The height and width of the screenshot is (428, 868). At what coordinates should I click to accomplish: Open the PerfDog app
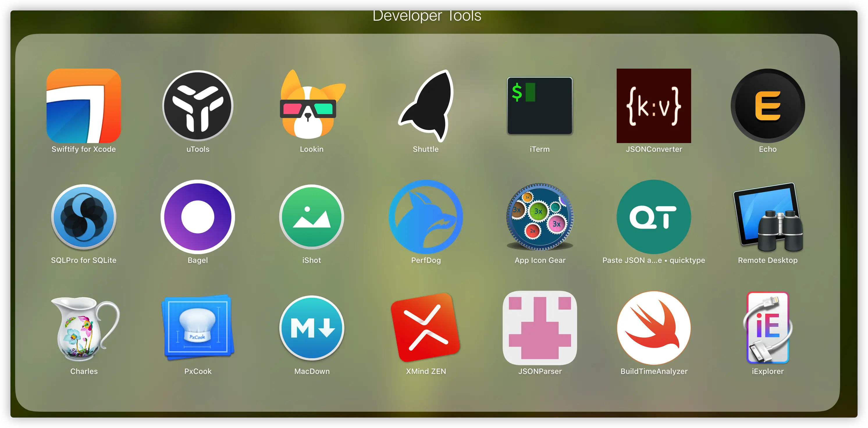[x=426, y=217]
